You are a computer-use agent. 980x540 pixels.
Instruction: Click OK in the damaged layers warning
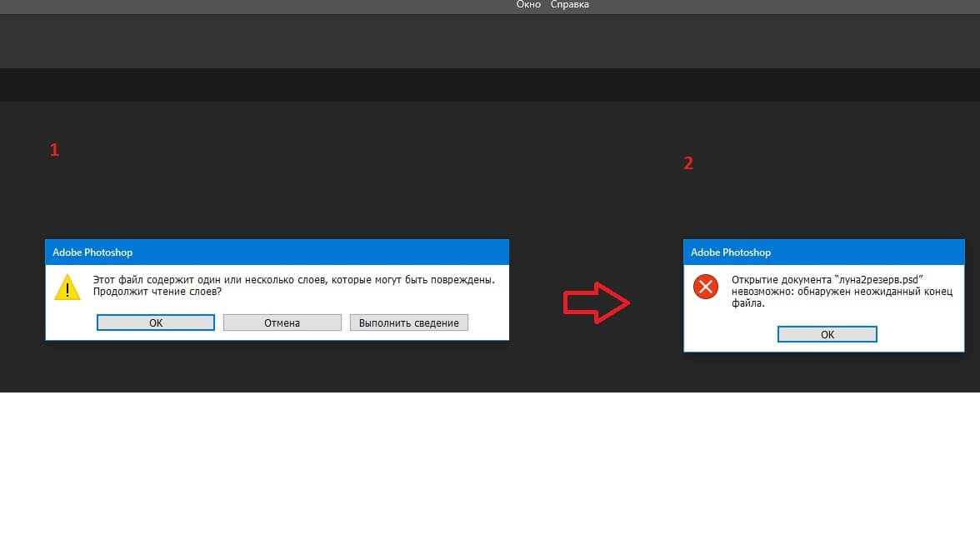click(156, 322)
